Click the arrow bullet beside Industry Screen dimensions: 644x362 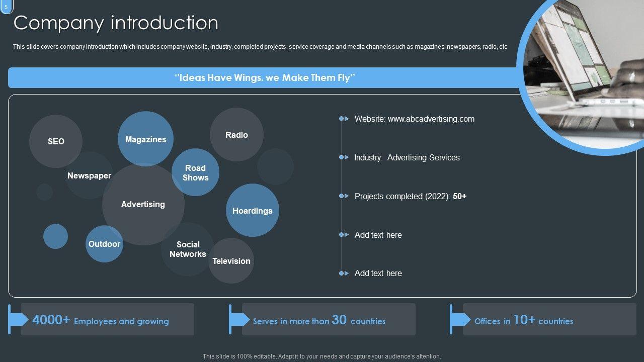coord(344,157)
